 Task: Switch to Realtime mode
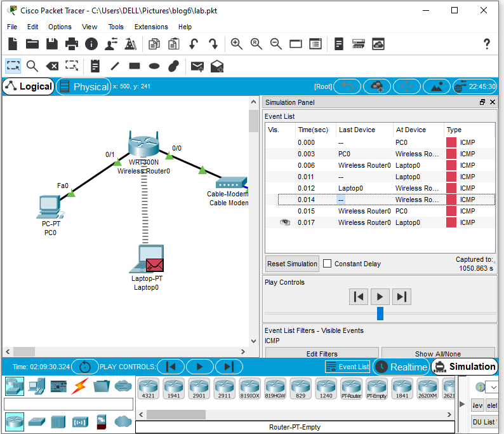[401, 367]
